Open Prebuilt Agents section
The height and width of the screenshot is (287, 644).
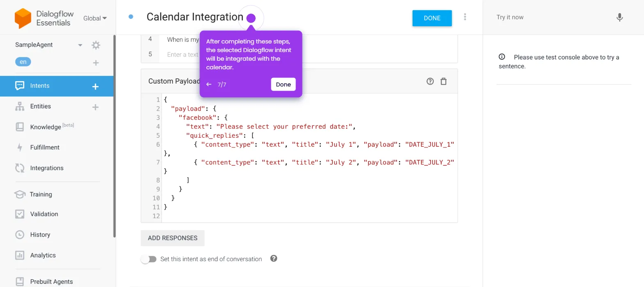[51, 282]
